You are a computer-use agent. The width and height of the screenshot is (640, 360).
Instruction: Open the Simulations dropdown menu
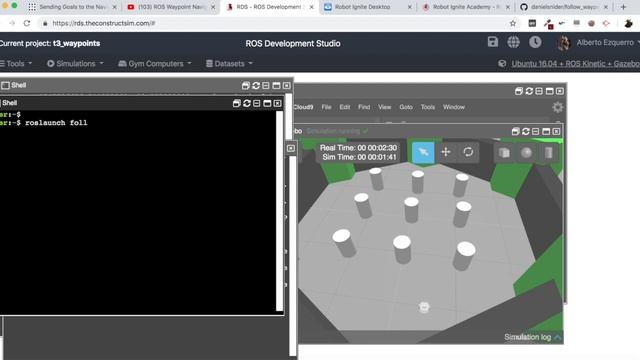(x=76, y=64)
